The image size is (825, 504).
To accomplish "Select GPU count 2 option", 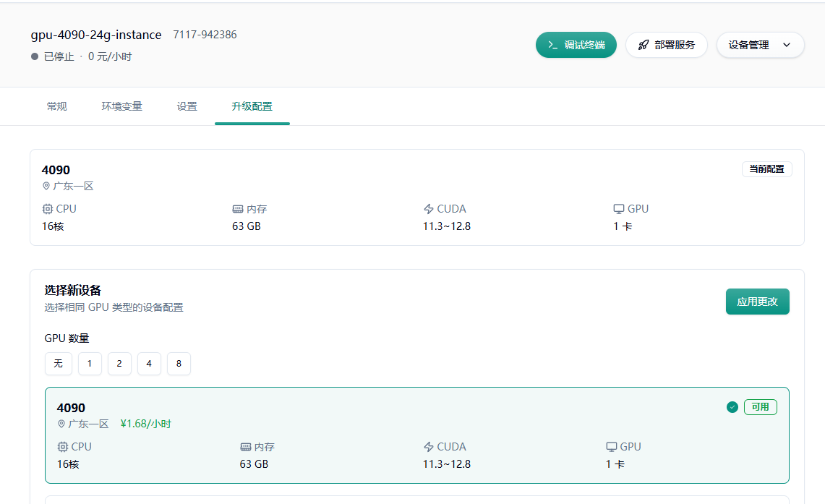I will [x=119, y=364].
